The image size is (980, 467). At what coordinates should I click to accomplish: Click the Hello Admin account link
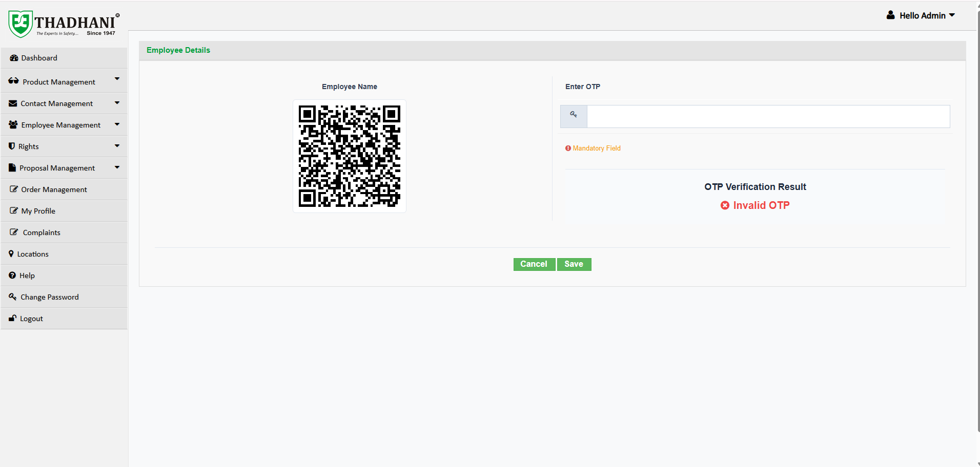coord(922,16)
